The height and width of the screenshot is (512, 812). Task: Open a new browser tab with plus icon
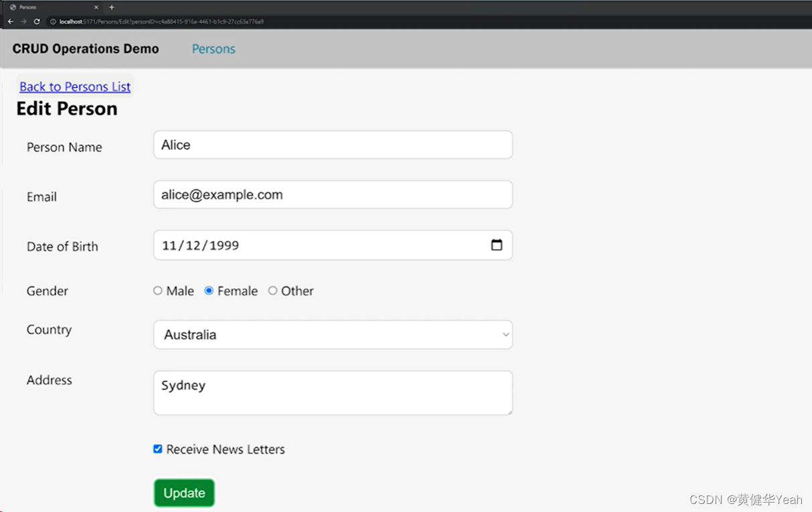pyautogui.click(x=112, y=7)
